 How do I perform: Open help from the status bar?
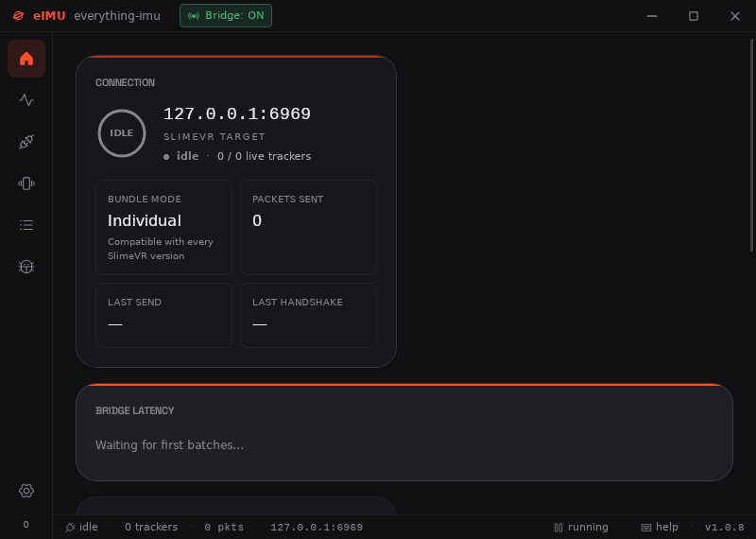tap(660, 528)
